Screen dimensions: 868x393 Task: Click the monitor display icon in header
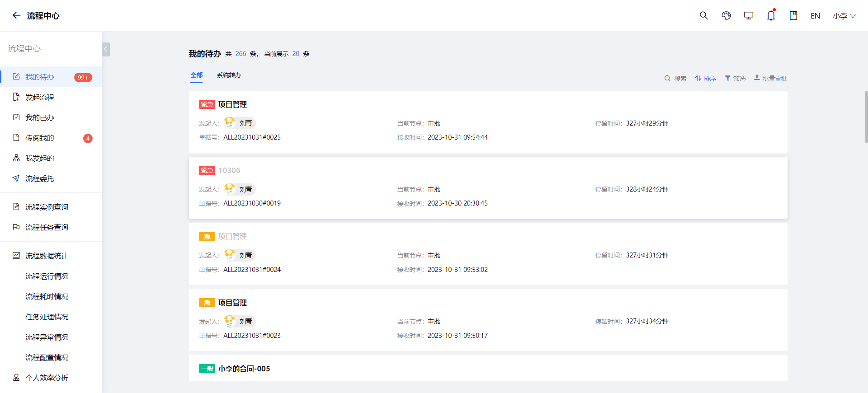pyautogui.click(x=749, y=15)
